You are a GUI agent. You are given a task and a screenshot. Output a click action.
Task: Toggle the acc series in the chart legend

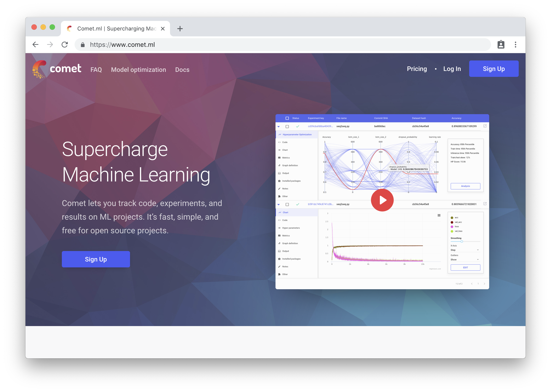click(454, 217)
